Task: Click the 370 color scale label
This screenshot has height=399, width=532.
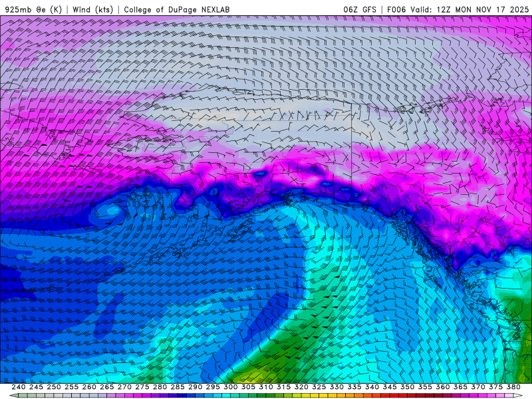Action: tap(478, 387)
